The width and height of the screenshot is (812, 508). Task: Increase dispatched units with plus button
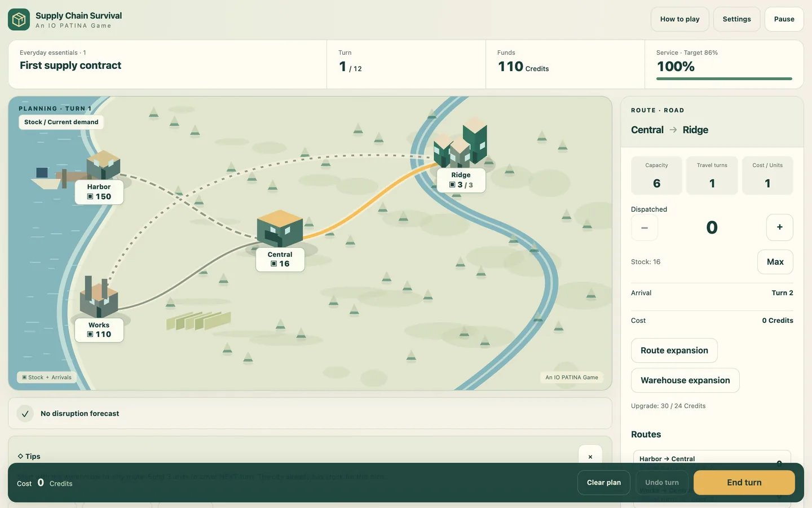click(x=780, y=227)
